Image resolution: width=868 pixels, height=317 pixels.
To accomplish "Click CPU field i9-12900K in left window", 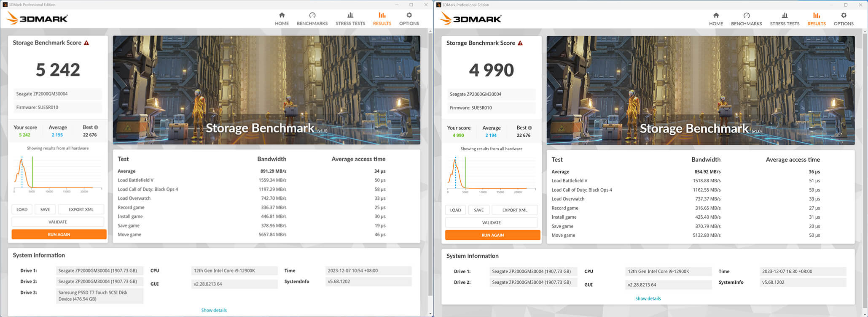I will (234, 271).
